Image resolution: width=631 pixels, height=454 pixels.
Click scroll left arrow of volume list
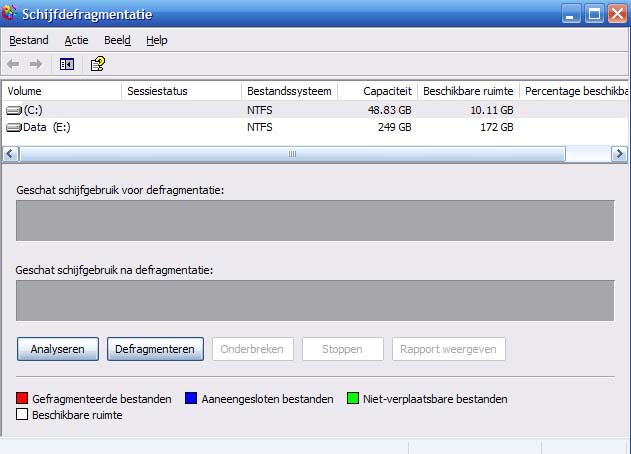(10, 154)
